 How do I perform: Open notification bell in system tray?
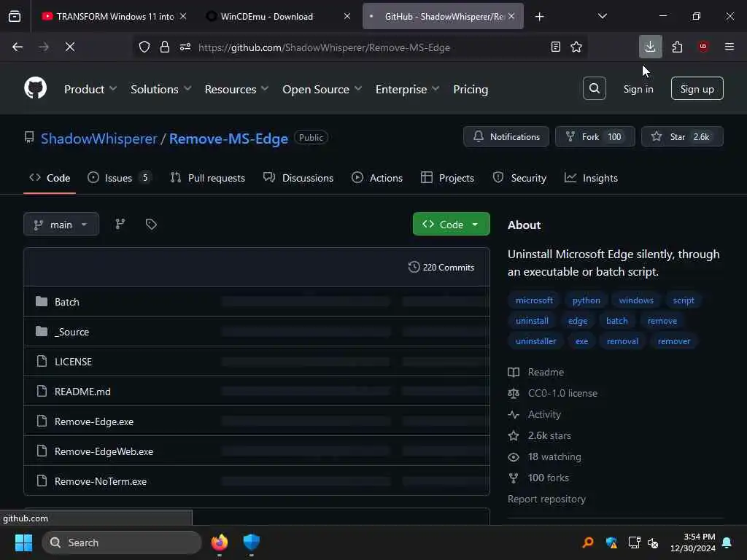click(727, 542)
